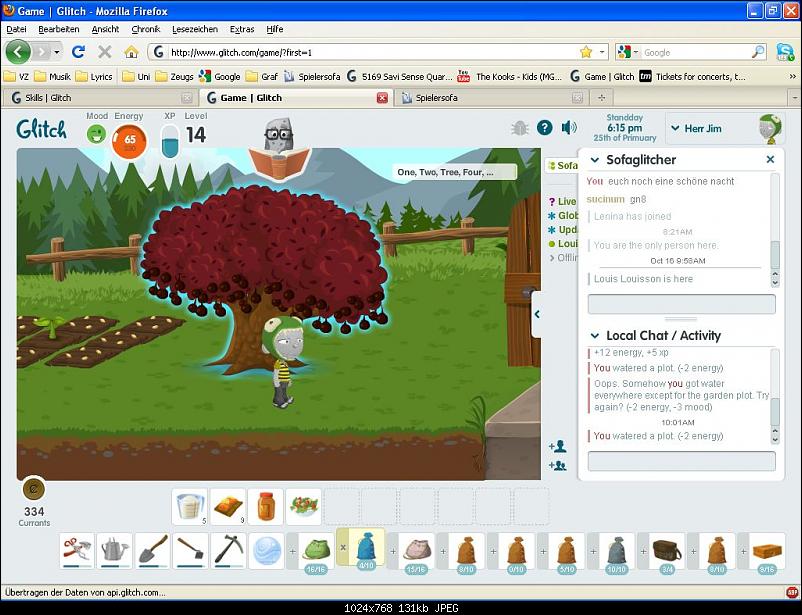Click the add friend icon
802x615 pixels.
(557, 446)
